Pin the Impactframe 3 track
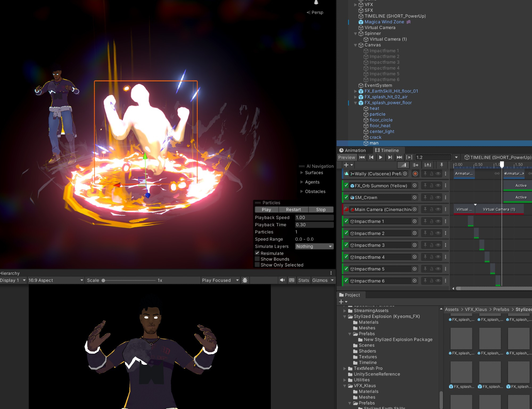Screen dimensions: 532x409 pos(425,245)
